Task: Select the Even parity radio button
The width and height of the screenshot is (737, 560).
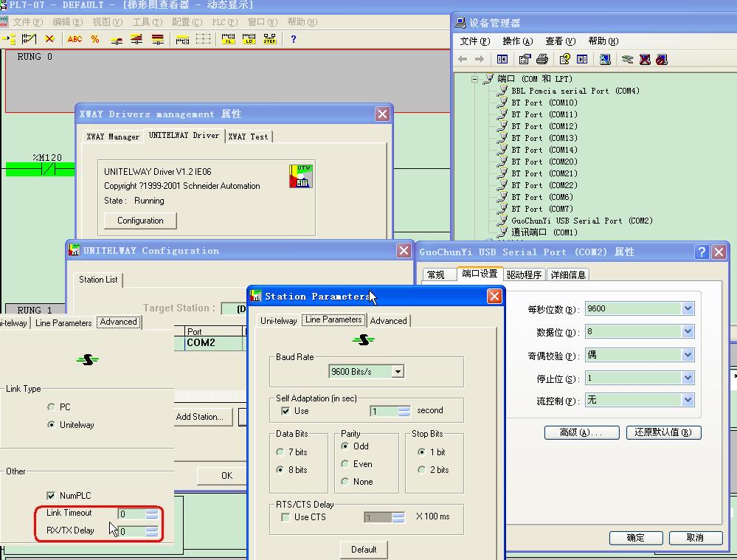Action: [345, 464]
